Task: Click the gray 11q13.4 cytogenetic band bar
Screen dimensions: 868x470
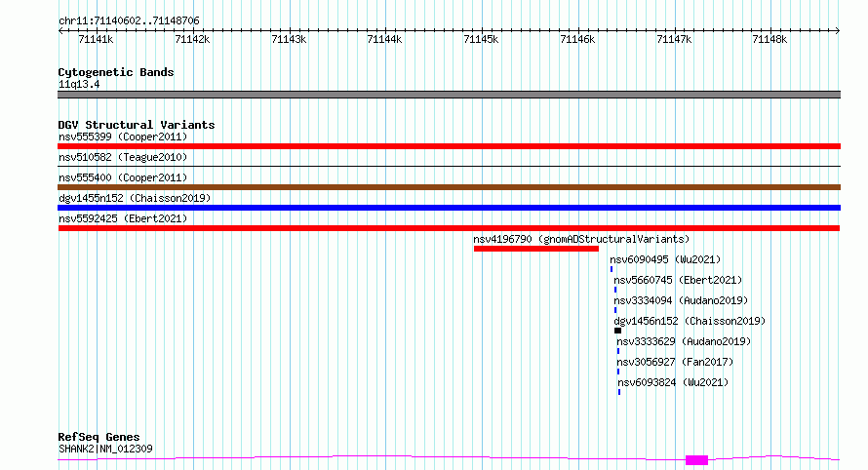Action: click(449, 95)
